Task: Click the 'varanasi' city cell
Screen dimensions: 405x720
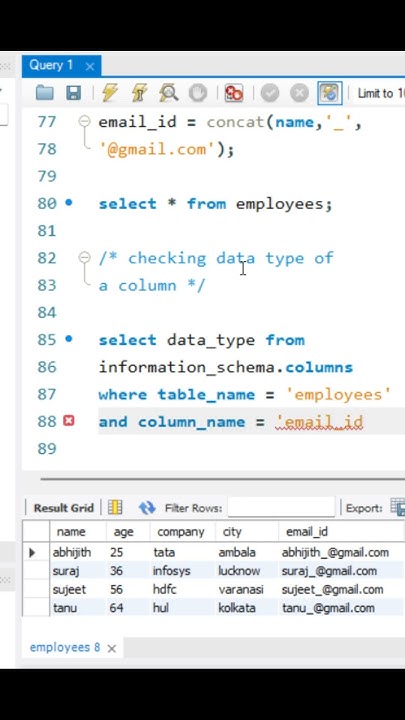Action: tap(247, 589)
